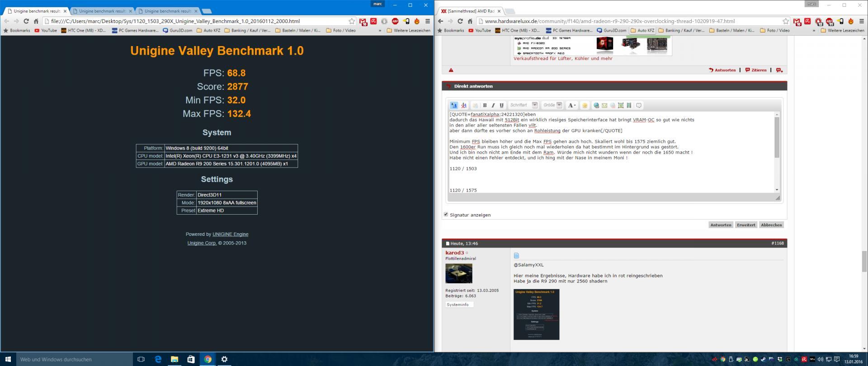Click the remove text formatting icon
This screenshot has width=868, height=366.
463,105
